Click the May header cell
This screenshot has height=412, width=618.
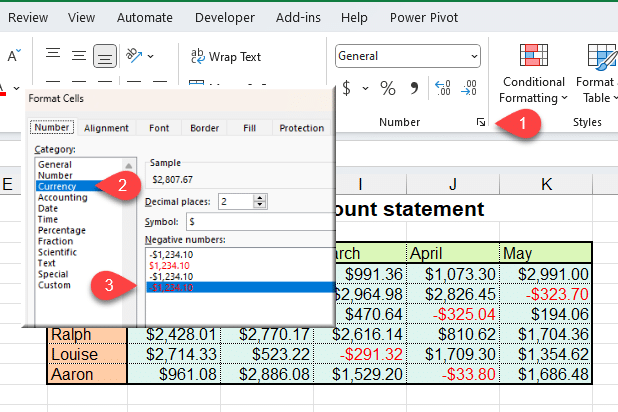tap(546, 253)
